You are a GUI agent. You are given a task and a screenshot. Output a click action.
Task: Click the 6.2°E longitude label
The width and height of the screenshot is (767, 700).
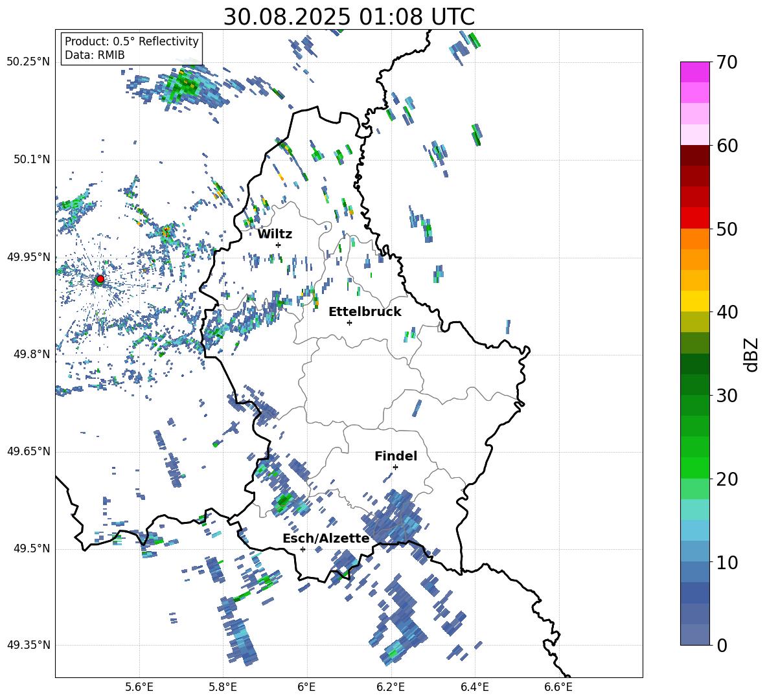point(391,687)
